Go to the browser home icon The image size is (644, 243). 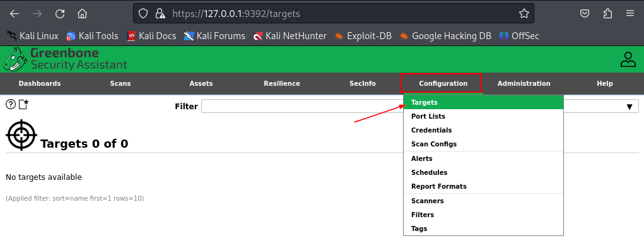[x=82, y=13]
